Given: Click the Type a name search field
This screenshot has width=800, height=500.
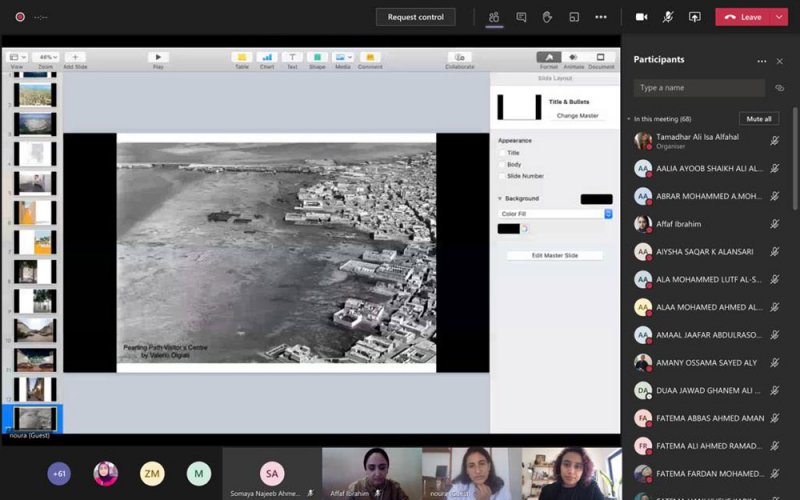Looking at the screenshot, I should (699, 88).
